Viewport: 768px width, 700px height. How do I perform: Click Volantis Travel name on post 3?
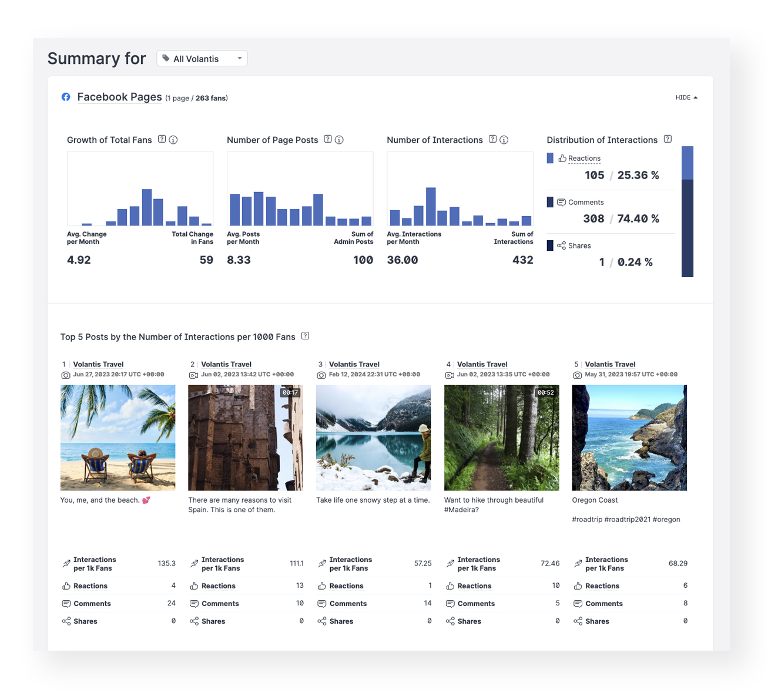coord(354,364)
